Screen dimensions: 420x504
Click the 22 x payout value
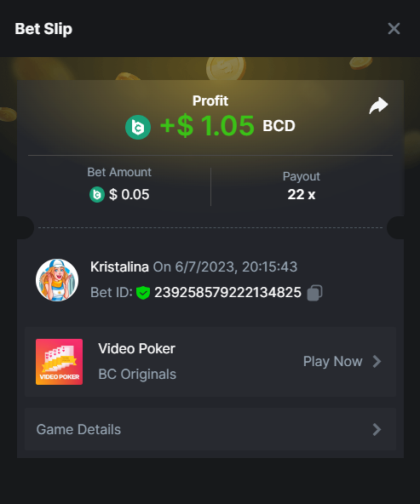click(x=302, y=194)
